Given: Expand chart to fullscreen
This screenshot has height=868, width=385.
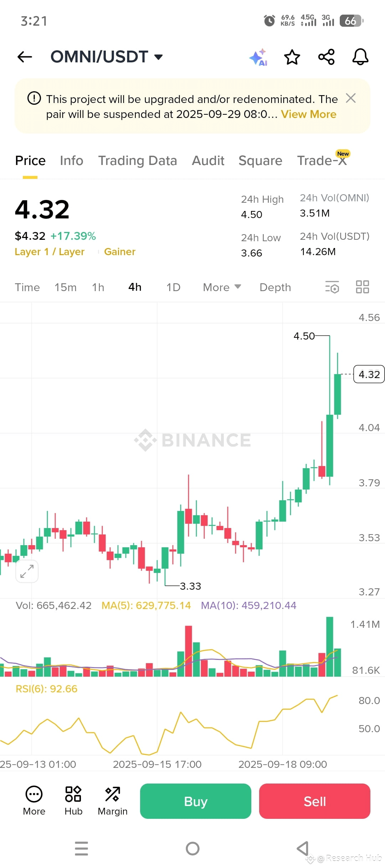Looking at the screenshot, I should point(27,571).
